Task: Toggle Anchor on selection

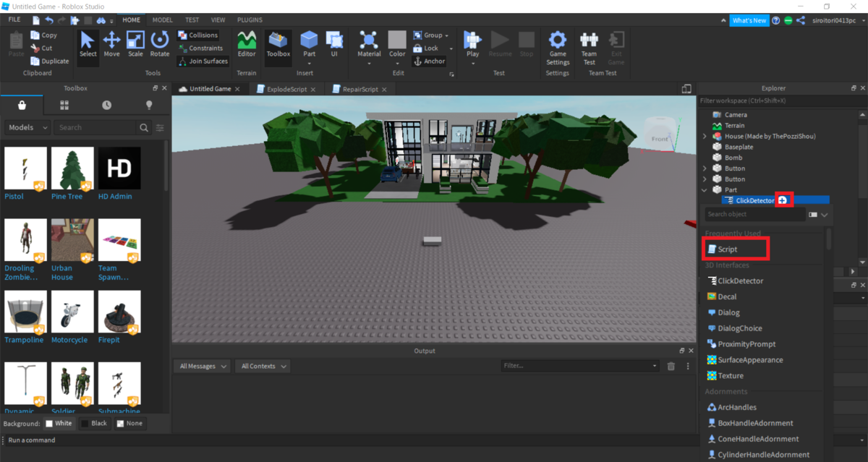Action: coord(429,61)
